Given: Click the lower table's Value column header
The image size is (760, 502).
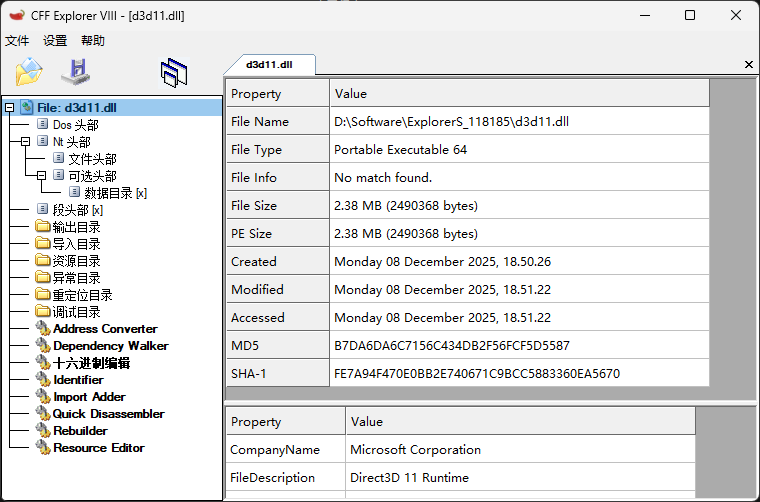Looking at the screenshot, I should point(521,421).
